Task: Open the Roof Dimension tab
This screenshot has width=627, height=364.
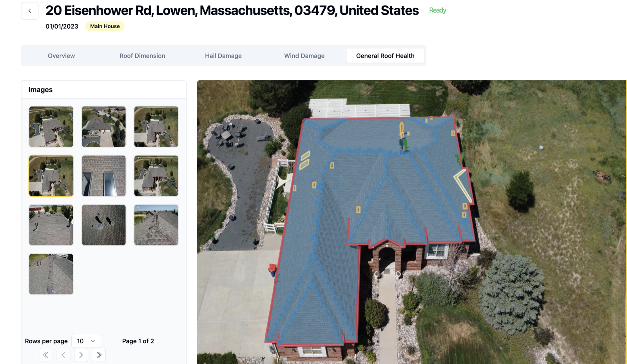Action: click(x=142, y=56)
